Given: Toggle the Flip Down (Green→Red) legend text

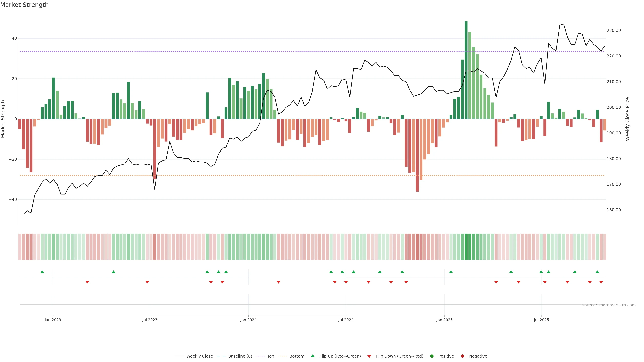Looking at the screenshot, I should point(399,356).
